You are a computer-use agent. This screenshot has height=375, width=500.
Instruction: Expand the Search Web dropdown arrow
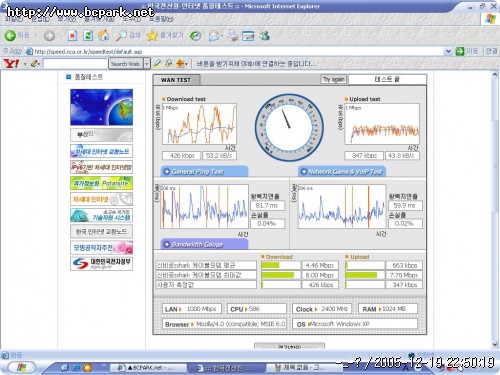pyautogui.click(x=146, y=63)
